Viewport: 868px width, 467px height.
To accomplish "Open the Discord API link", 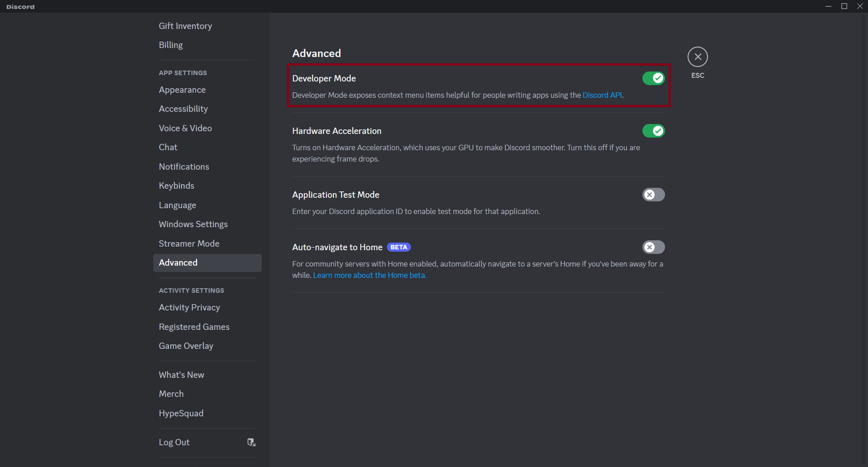I will pyautogui.click(x=602, y=95).
